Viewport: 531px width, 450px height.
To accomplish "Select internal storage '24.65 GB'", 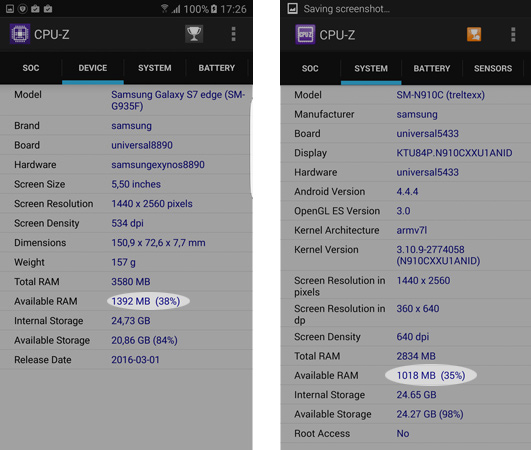I will pos(416,395).
